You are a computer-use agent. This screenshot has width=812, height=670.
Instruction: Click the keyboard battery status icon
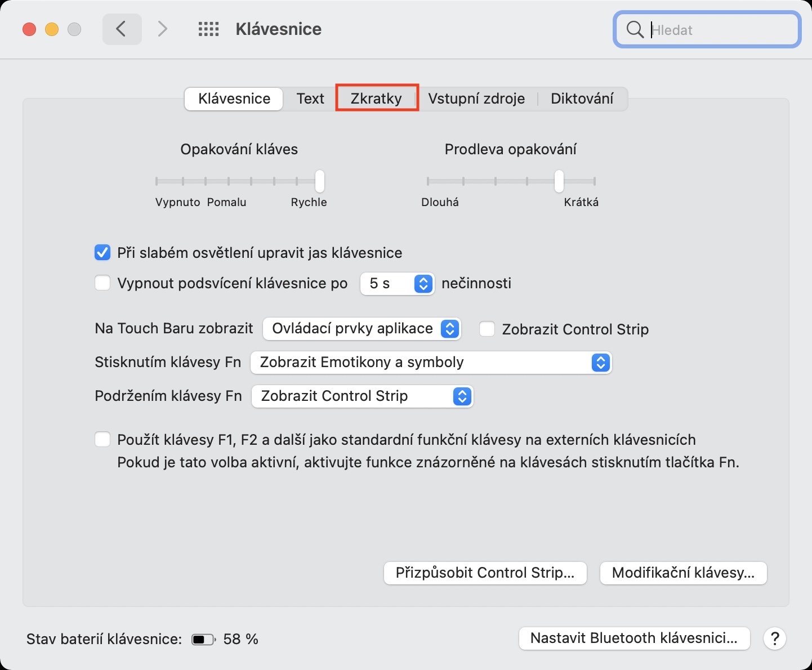coord(203,640)
